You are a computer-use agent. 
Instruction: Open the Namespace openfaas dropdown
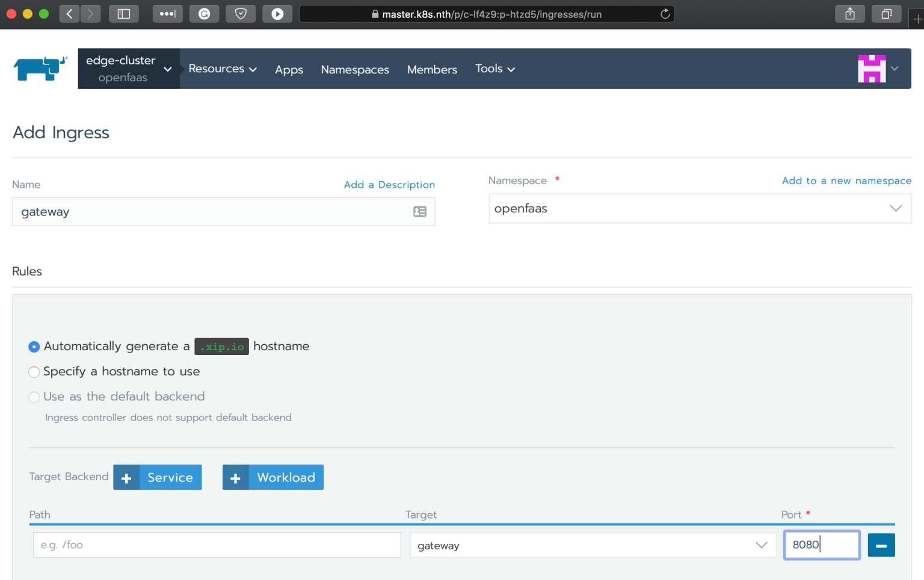coord(700,208)
